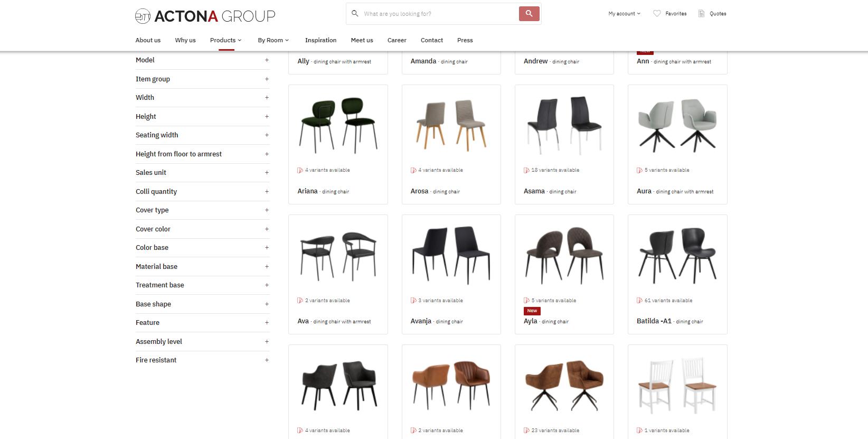This screenshot has width=868, height=439.
Task: Open the Press page
Action: click(x=465, y=40)
